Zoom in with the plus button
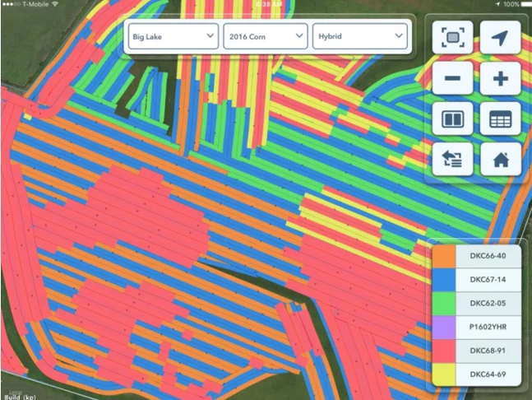Viewport: 532px width, 400px height. point(500,80)
